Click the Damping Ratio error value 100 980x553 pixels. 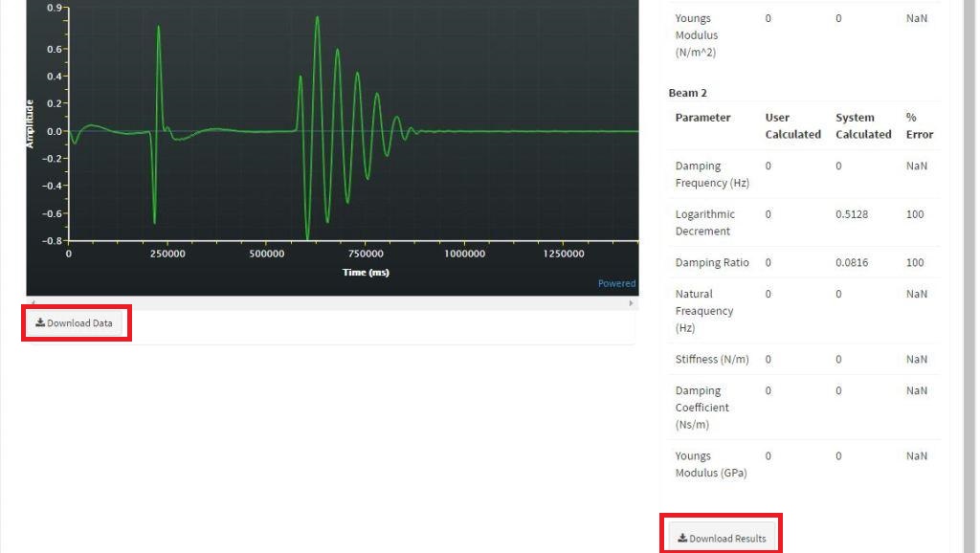[x=914, y=262]
